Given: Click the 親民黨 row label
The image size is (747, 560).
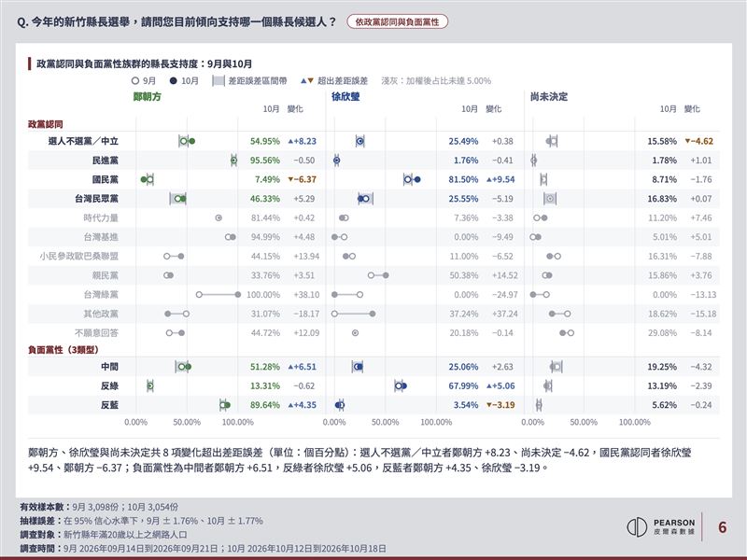Looking at the screenshot, I should click(106, 275).
